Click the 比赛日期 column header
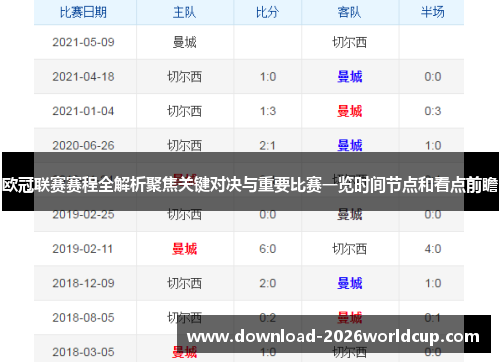The image size is (500, 362). pos(83,12)
